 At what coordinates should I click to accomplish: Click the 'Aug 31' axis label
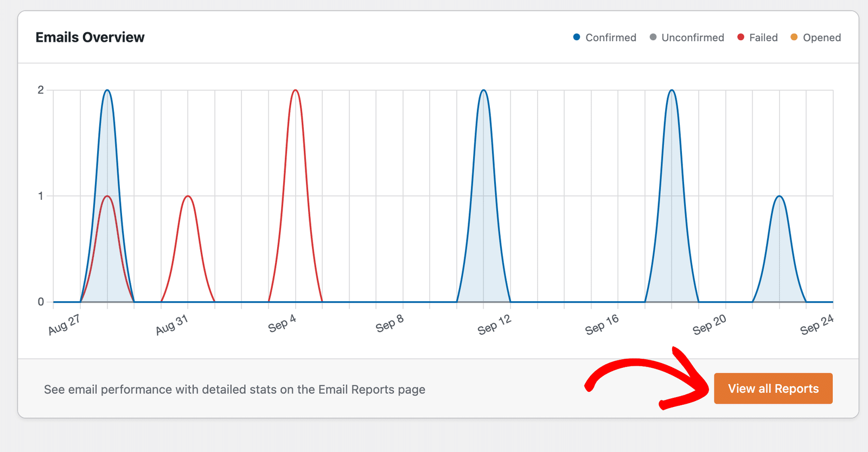[x=171, y=324]
